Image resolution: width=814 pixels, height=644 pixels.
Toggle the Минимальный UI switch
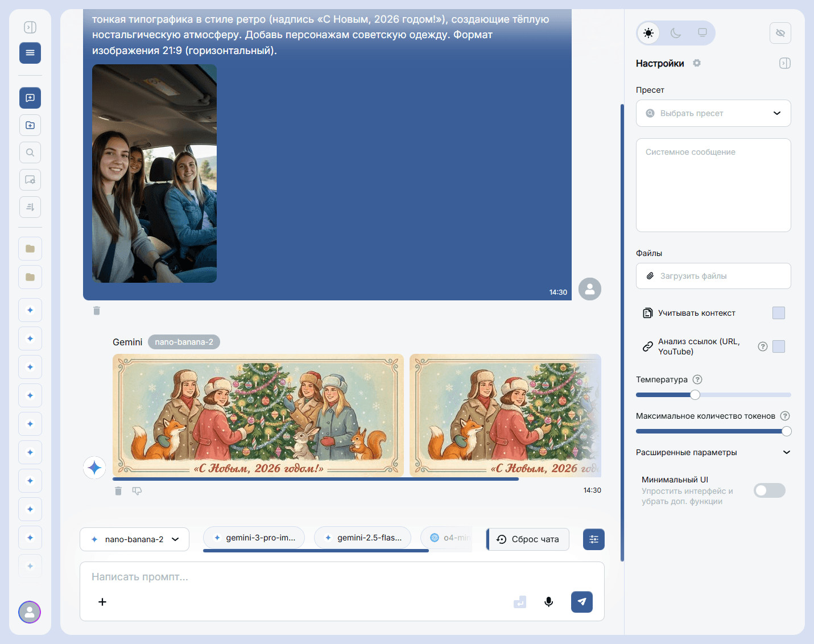pos(769,490)
